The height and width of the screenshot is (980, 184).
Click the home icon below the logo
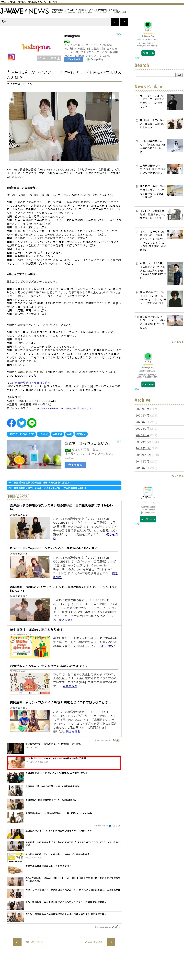pyautogui.click(x=3, y=22)
